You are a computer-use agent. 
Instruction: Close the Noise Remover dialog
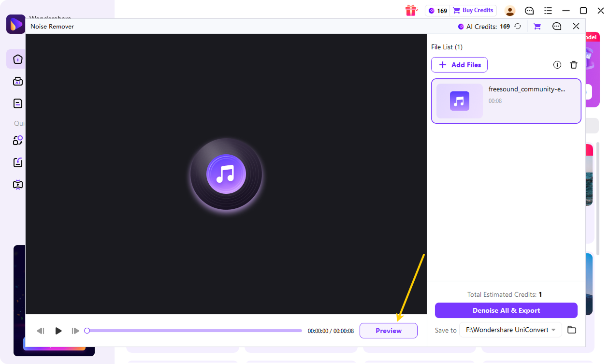coord(576,26)
